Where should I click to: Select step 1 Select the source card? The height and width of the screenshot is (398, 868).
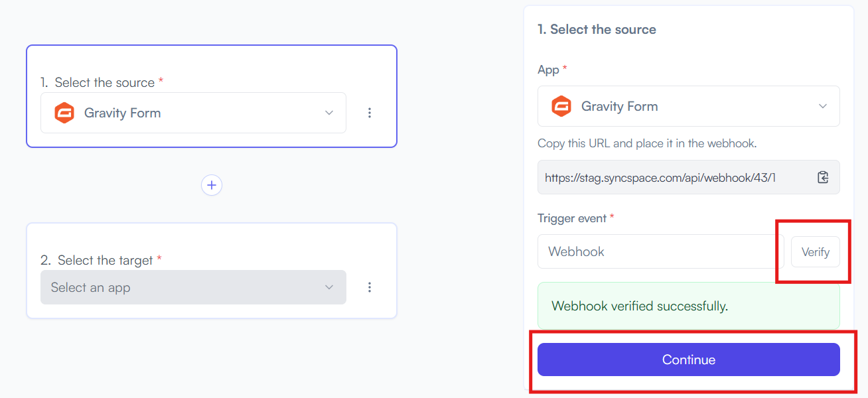(212, 96)
